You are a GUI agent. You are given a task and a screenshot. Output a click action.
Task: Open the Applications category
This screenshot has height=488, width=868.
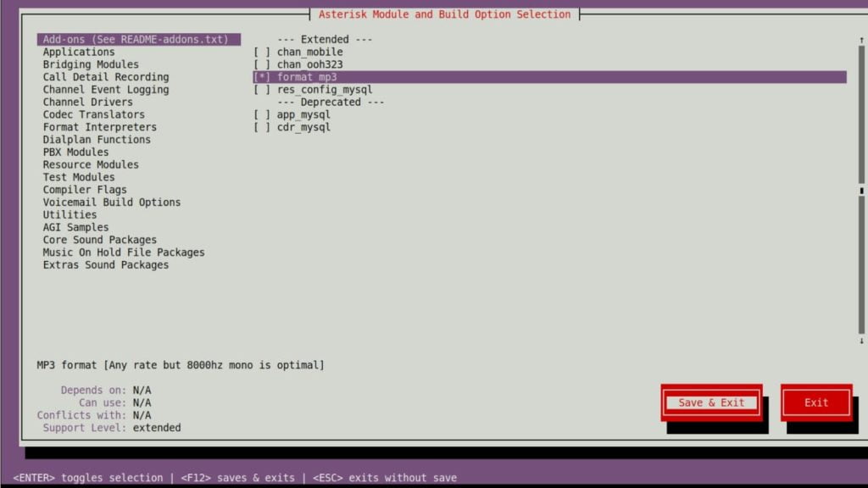click(79, 51)
